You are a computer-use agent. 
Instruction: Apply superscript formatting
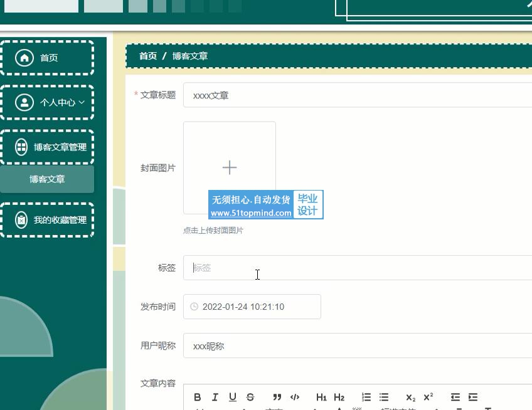point(428,397)
